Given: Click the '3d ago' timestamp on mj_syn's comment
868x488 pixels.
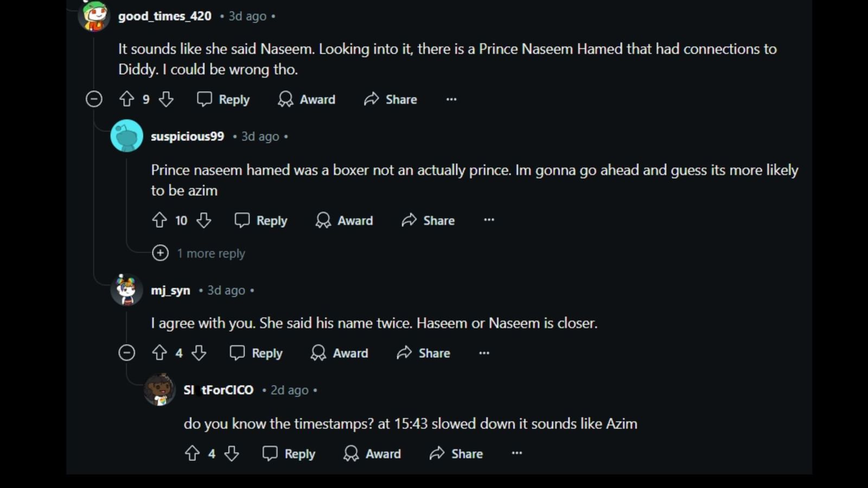Looking at the screenshot, I should coord(225,290).
